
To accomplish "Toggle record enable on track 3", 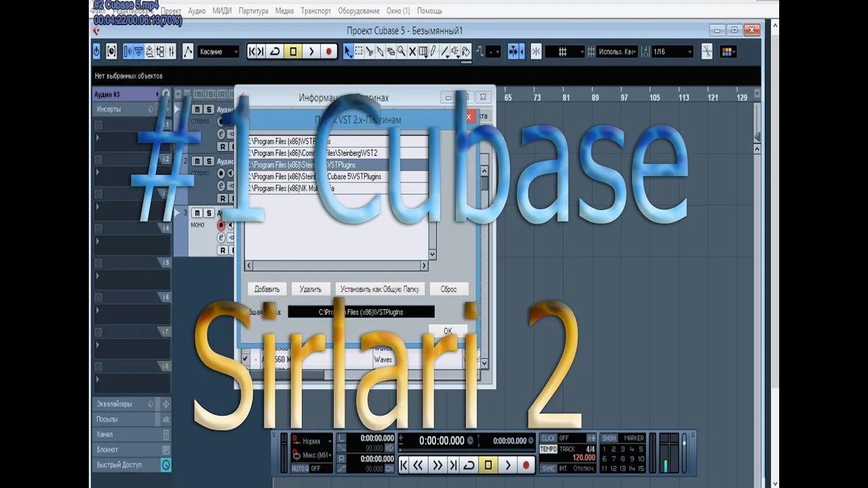I will 221,225.
